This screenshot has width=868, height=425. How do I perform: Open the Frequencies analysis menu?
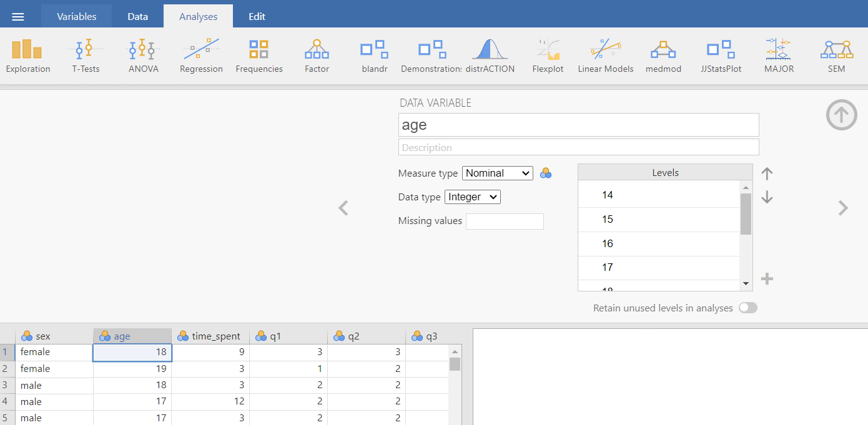click(x=259, y=56)
